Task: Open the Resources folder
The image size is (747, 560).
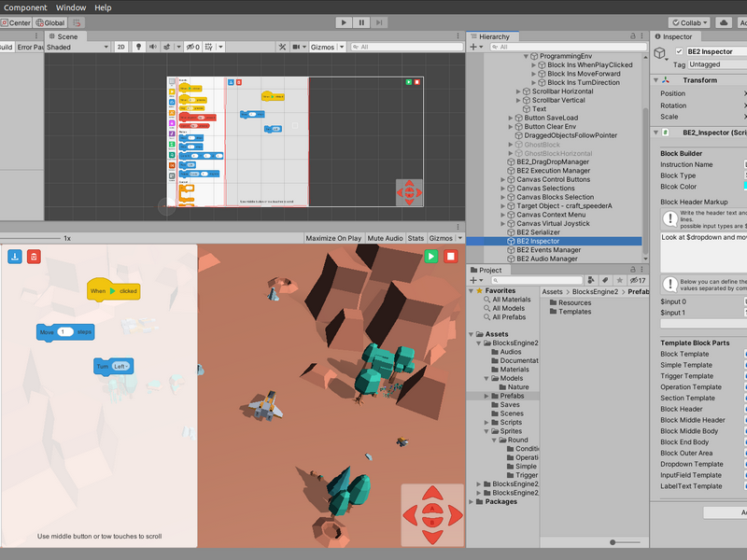Action: coord(571,302)
